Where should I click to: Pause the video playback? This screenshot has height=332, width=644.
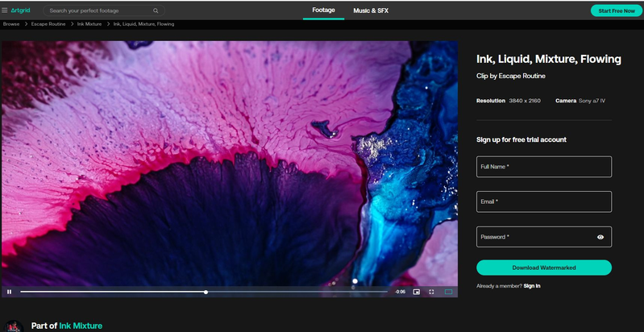pyautogui.click(x=9, y=292)
